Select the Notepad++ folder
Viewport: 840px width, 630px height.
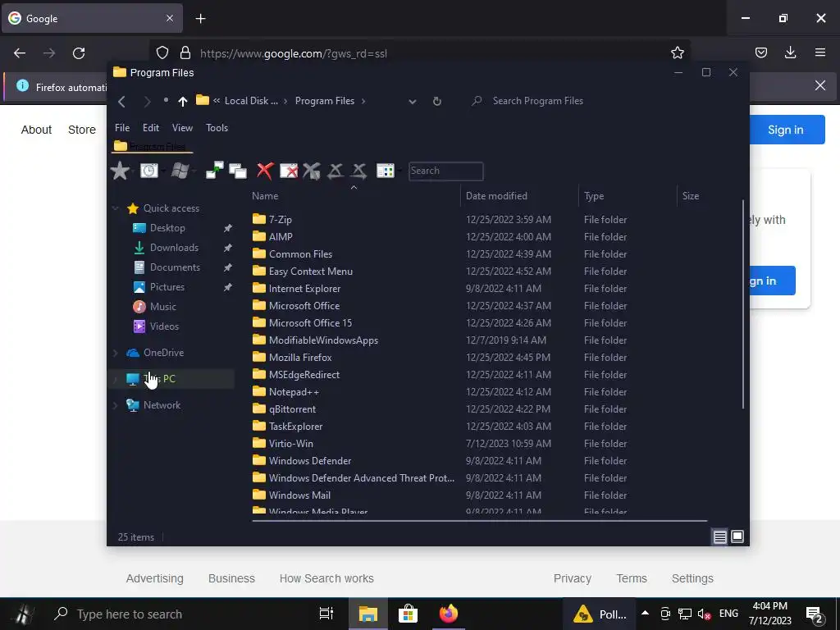coord(294,392)
